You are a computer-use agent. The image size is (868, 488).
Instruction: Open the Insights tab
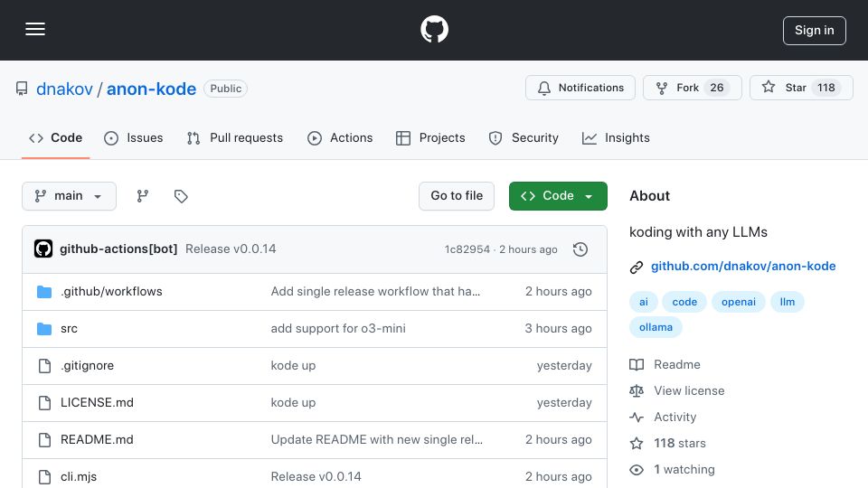click(x=616, y=137)
